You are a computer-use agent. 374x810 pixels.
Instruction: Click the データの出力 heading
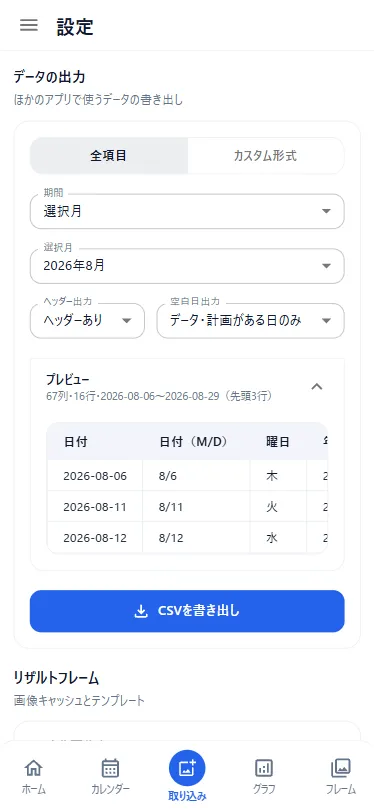click(49, 77)
